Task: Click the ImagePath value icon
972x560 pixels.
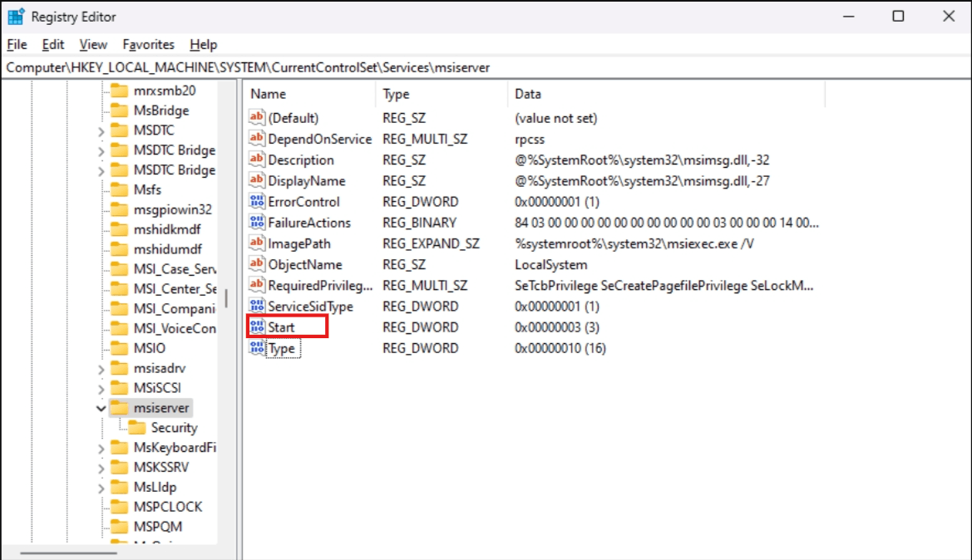Action: (x=257, y=243)
